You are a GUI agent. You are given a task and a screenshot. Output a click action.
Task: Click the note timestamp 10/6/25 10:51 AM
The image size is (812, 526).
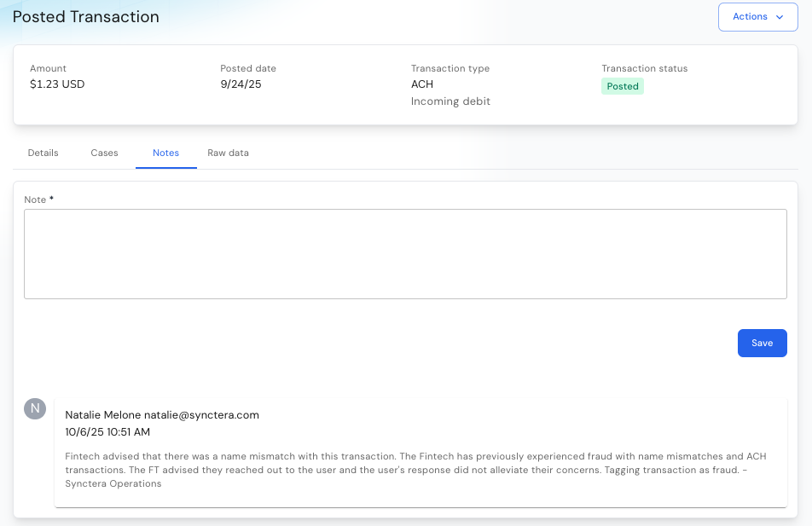pos(107,431)
